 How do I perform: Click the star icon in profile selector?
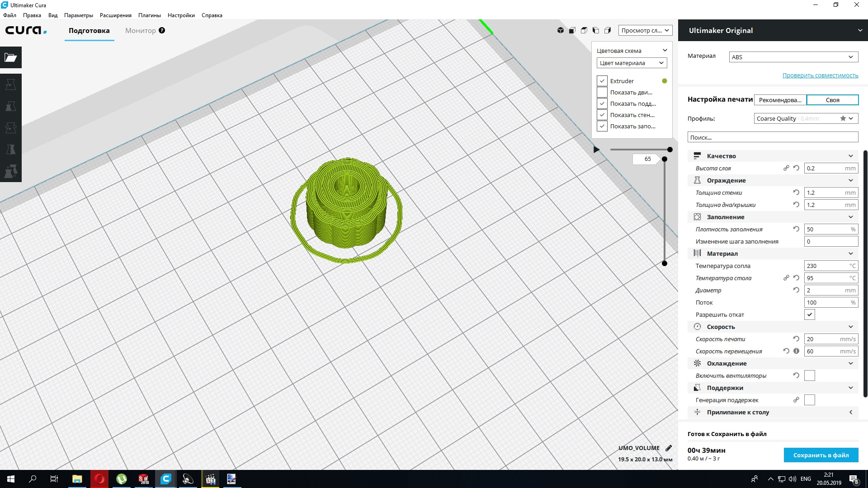pos(843,118)
